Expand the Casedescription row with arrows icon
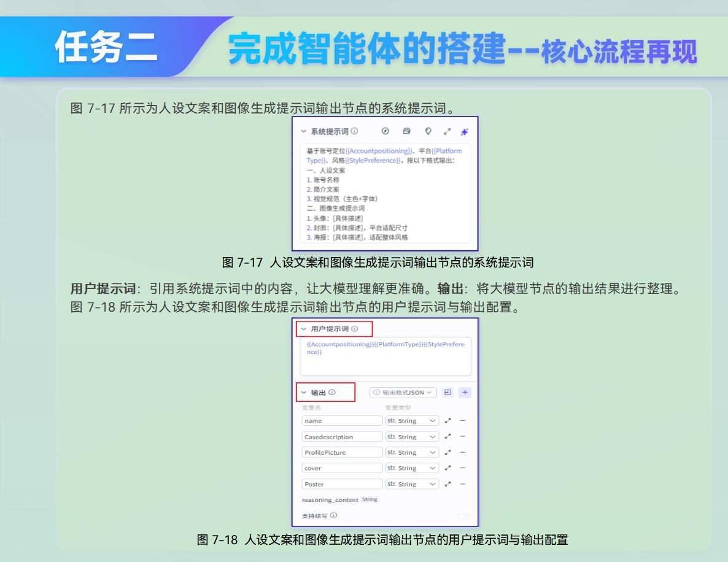Image resolution: width=728 pixels, height=562 pixels. pyautogui.click(x=447, y=437)
